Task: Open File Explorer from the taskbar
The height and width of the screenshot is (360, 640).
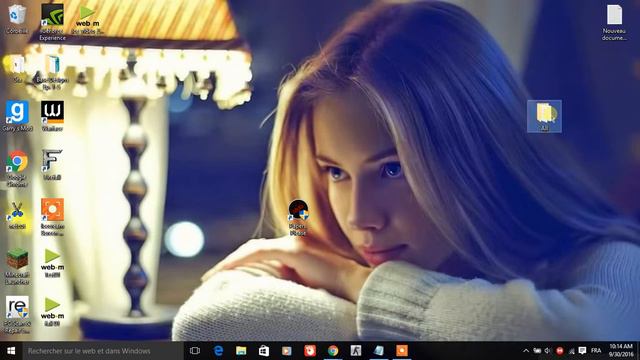Action: click(x=241, y=351)
